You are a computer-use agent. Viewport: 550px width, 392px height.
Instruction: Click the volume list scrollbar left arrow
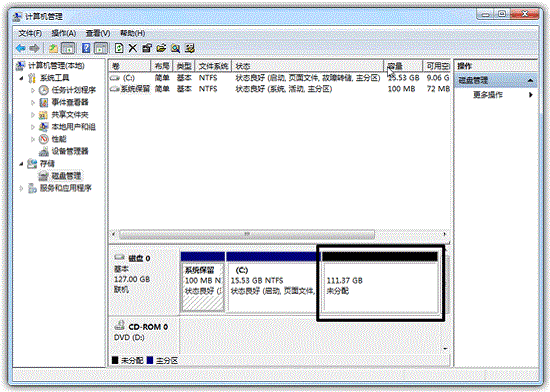[113, 234]
